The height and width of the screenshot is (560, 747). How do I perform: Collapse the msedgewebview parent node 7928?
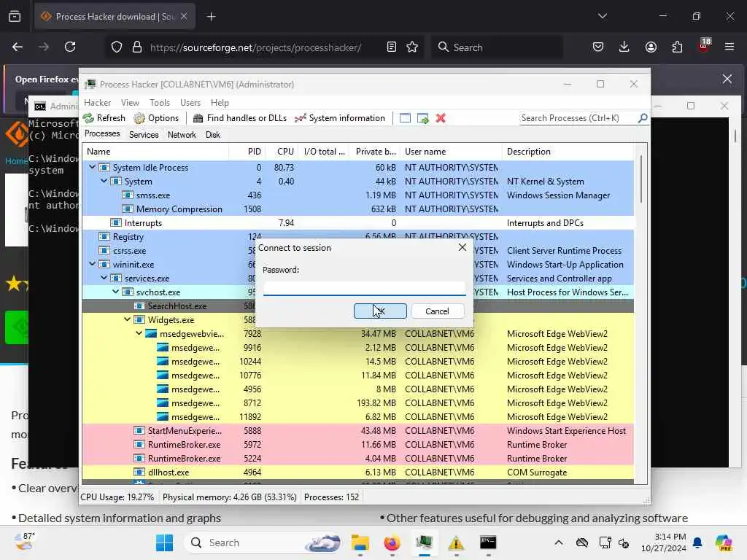pos(139,333)
